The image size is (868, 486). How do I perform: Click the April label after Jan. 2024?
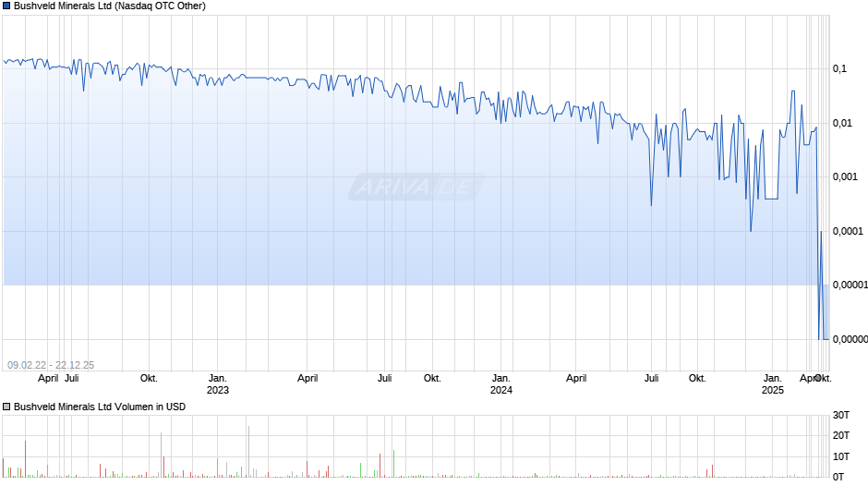point(576,379)
